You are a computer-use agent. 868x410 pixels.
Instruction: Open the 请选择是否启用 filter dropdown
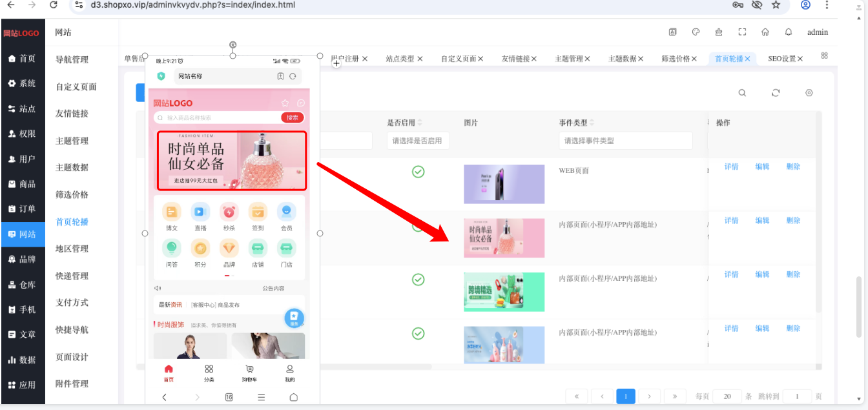point(418,141)
